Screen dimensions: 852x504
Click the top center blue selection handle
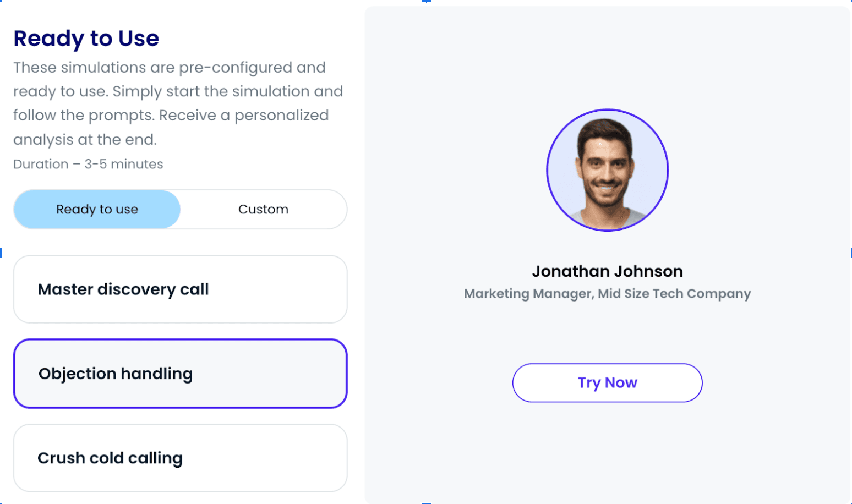426,2
